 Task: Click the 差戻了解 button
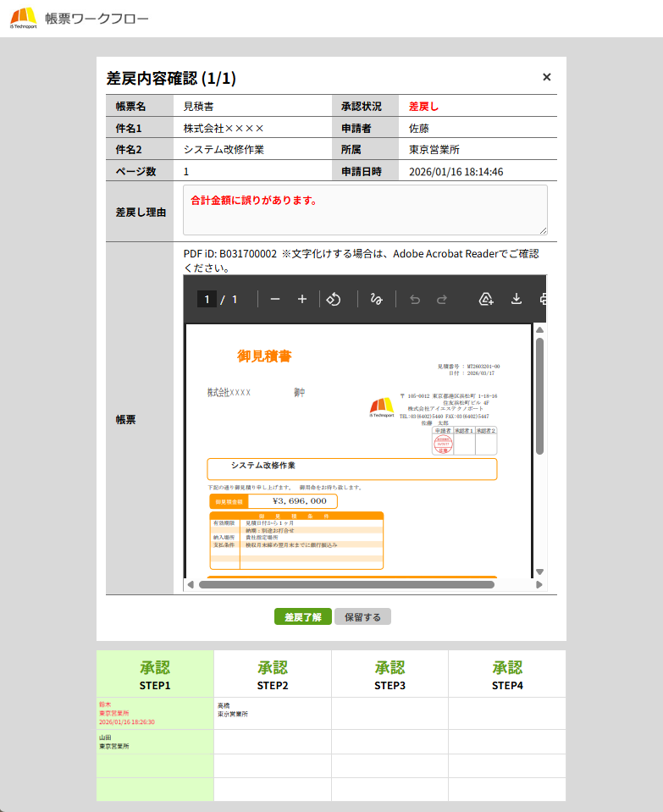303,617
